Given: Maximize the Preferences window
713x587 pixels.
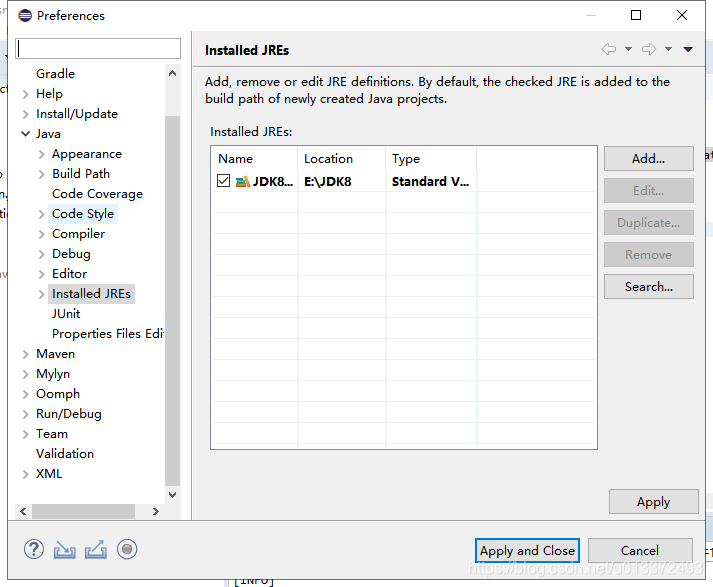Looking at the screenshot, I should click(x=636, y=15).
